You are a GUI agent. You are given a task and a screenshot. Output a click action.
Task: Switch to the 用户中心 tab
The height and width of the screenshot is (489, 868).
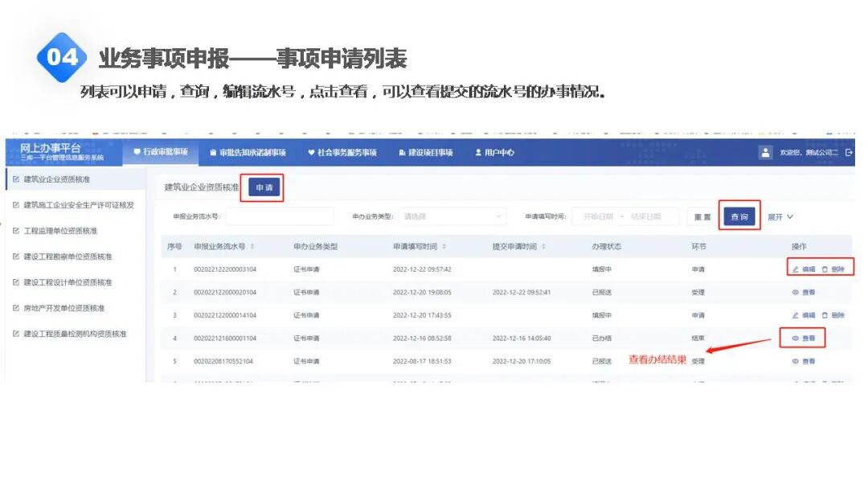click(x=495, y=152)
